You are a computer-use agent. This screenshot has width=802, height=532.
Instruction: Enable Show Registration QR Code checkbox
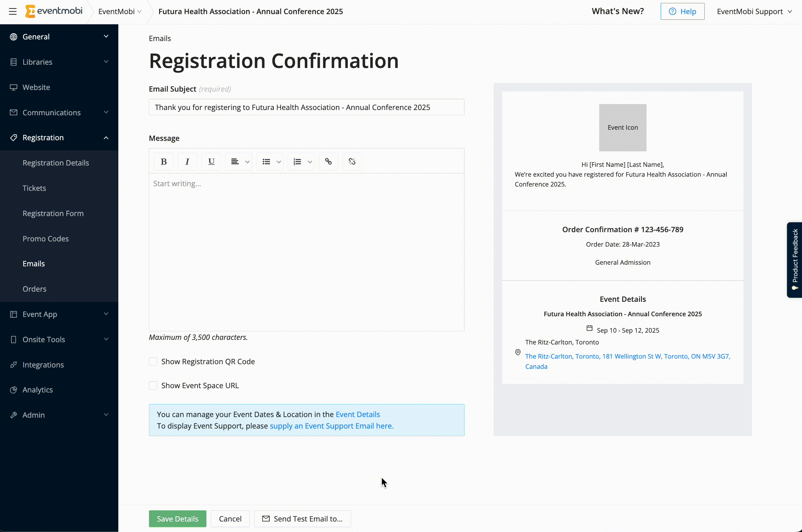(x=153, y=361)
